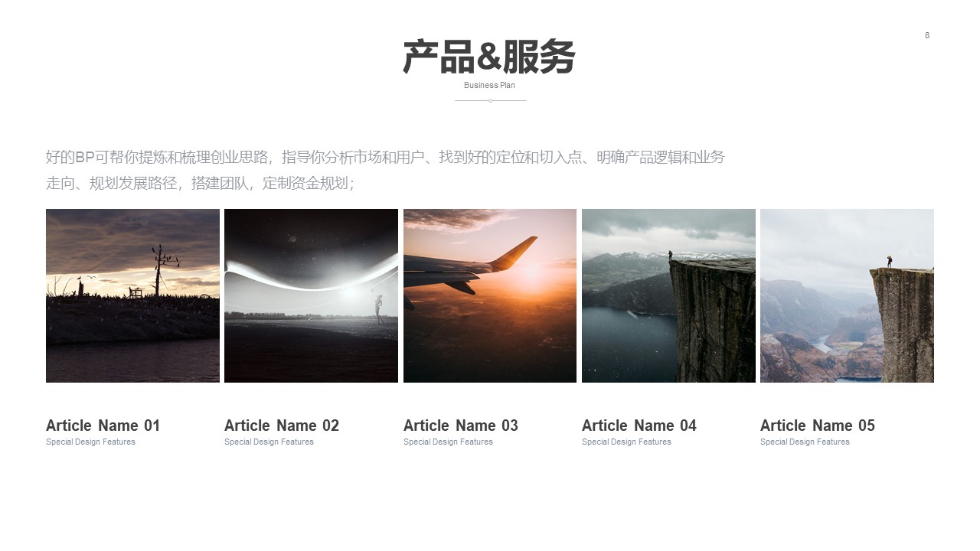Select the 产品&服务 slide title
The height and width of the screenshot is (551, 980).
[x=489, y=57]
